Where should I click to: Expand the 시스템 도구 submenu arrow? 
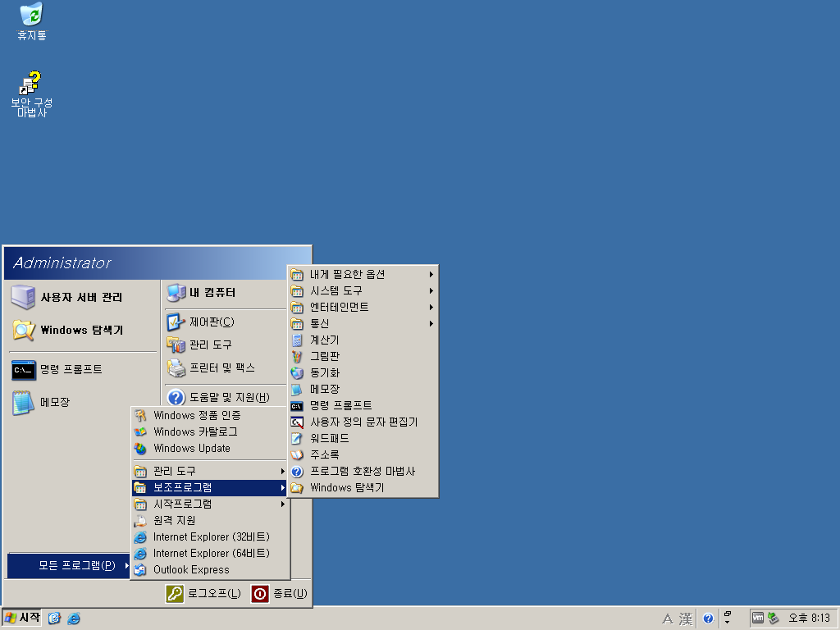coord(431,291)
